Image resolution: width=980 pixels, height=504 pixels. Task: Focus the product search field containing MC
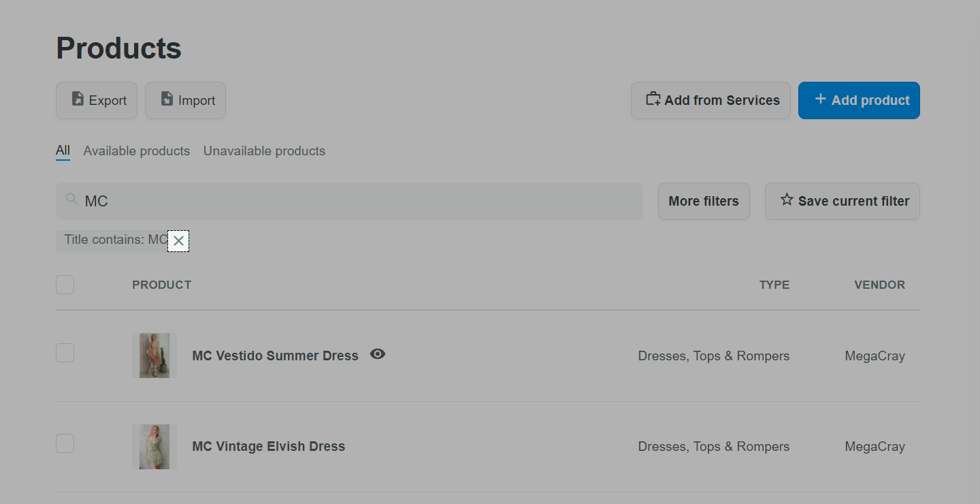[x=349, y=201]
